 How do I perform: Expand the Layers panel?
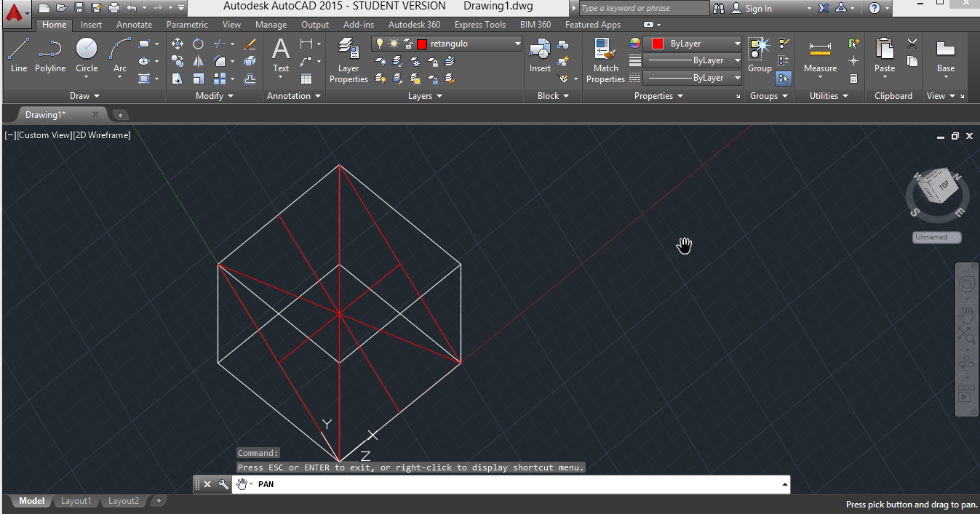tap(425, 96)
